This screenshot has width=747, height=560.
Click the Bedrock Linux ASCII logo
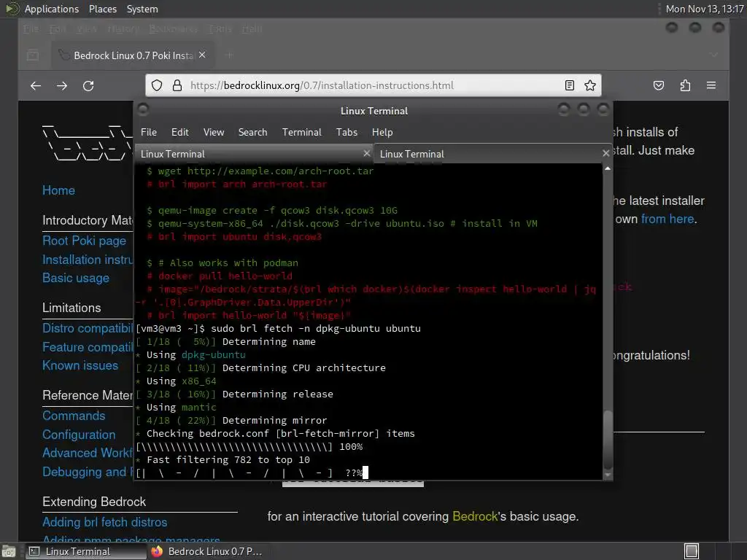tap(88, 142)
